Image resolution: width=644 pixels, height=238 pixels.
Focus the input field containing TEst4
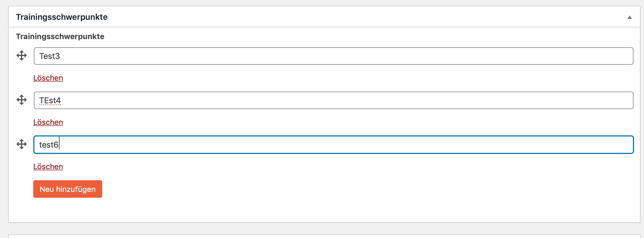(x=333, y=100)
